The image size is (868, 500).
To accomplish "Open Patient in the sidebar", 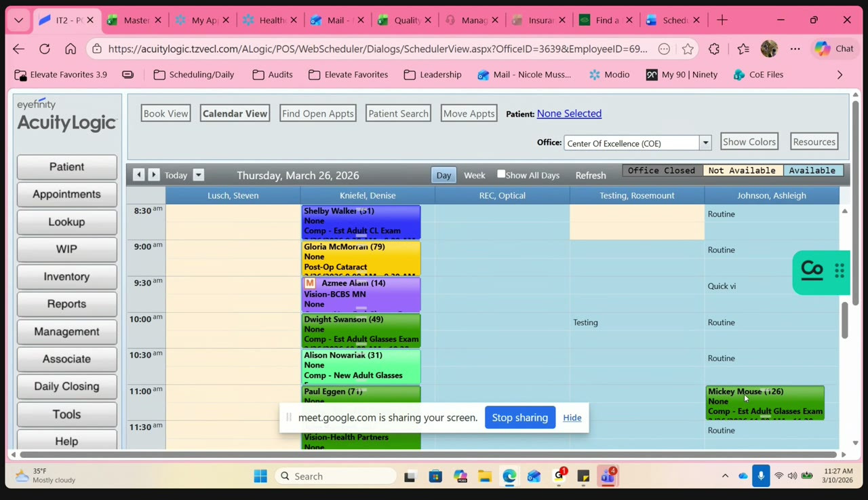I will tap(66, 167).
